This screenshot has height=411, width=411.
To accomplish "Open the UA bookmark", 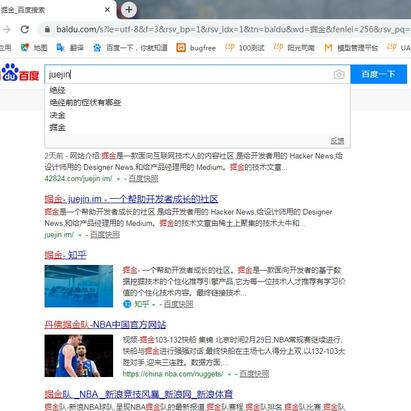I will [x=399, y=48].
